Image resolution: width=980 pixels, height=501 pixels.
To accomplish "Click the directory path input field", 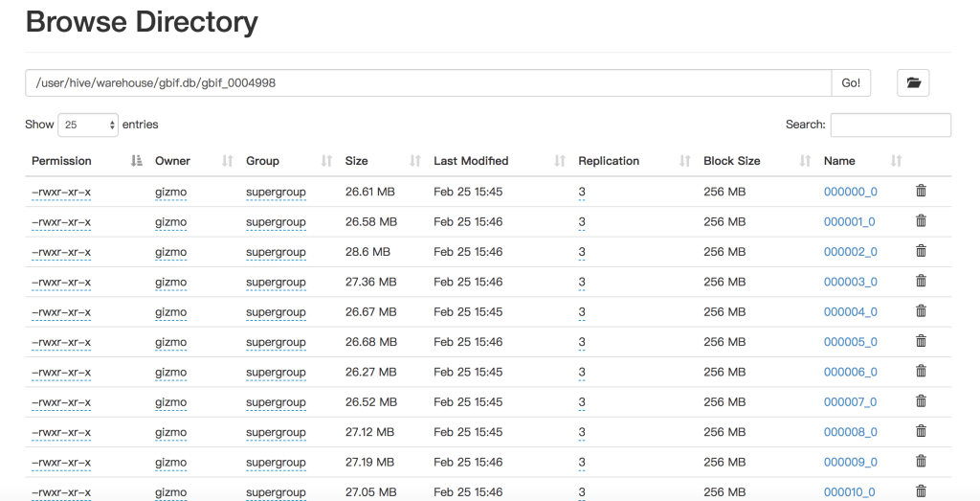I will (x=428, y=83).
